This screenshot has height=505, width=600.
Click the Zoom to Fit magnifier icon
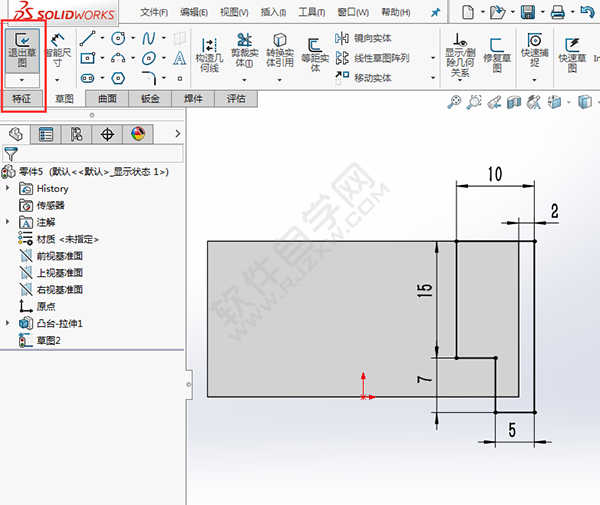pos(454,102)
